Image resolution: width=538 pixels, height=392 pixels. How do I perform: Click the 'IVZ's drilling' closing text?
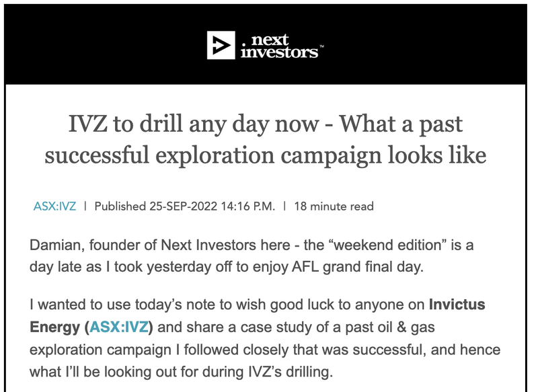pos(291,372)
